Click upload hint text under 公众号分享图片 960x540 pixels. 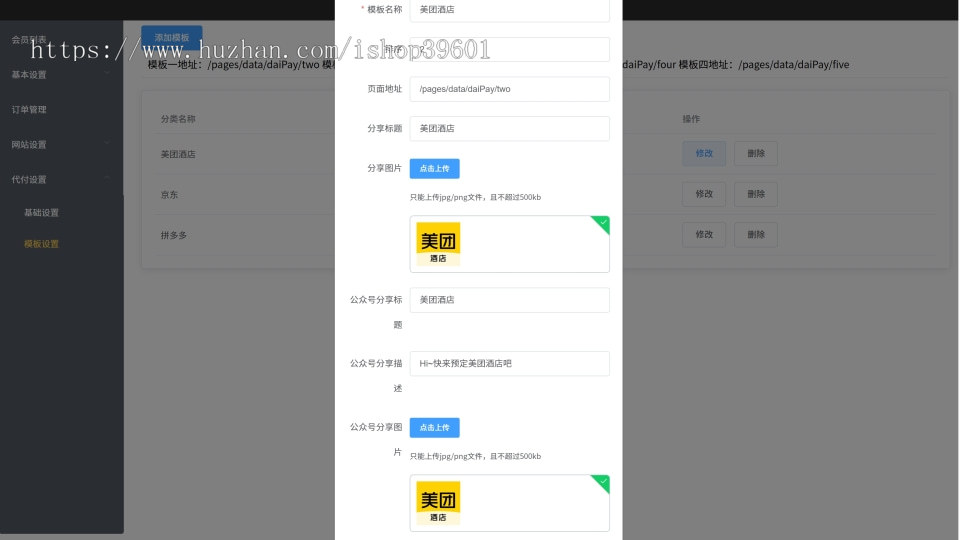[x=475, y=456]
